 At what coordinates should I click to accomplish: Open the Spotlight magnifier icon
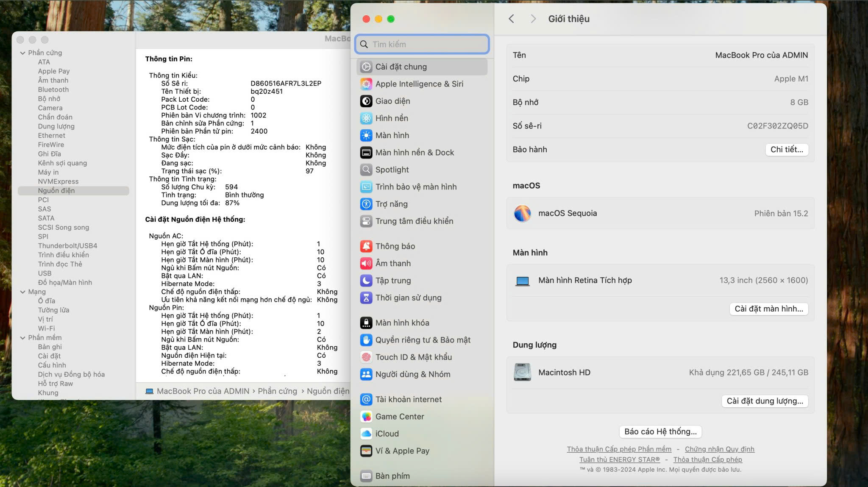point(366,170)
